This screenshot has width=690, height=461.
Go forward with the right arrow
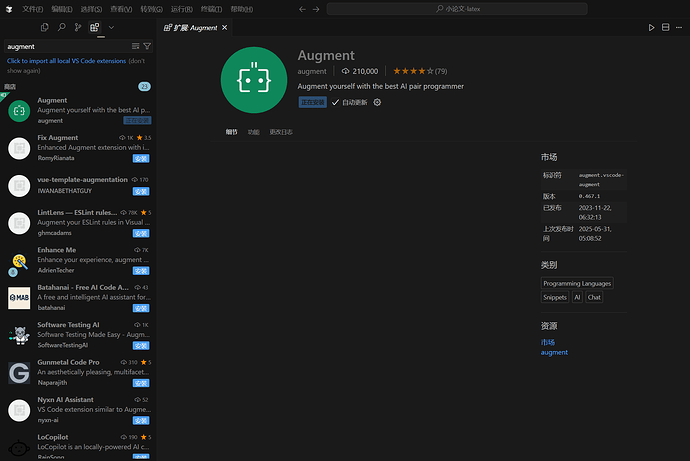(316, 9)
